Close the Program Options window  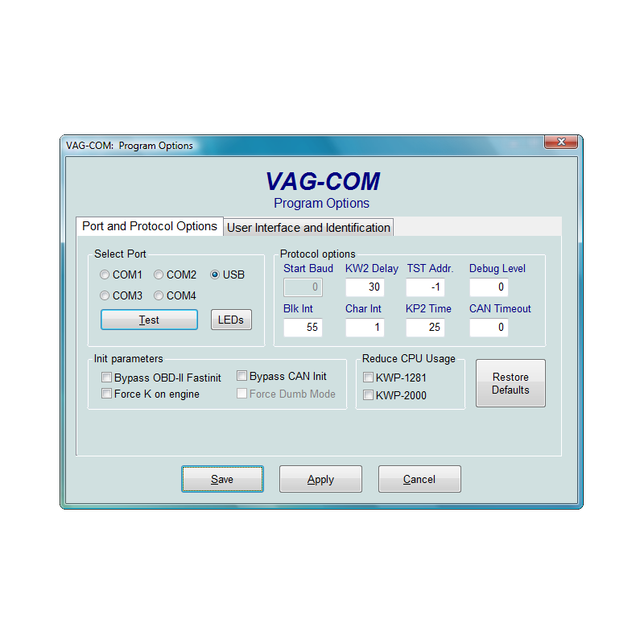561,142
